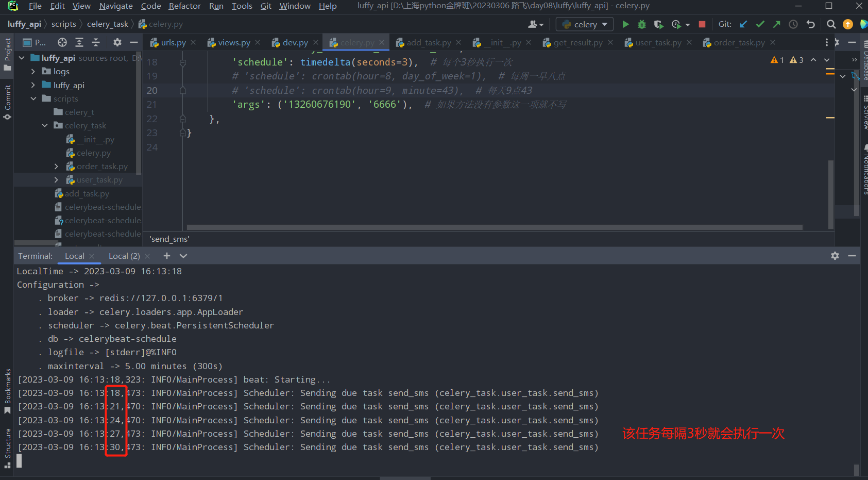Open the Git menu

coord(266,6)
